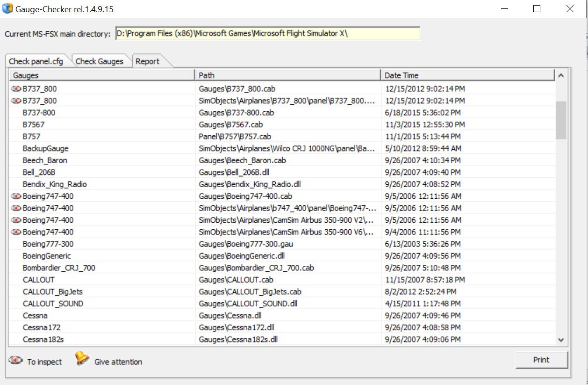The width and height of the screenshot is (588, 385).
Task: Click path Gauges\Boeing777-300.gau
Action: (246, 244)
